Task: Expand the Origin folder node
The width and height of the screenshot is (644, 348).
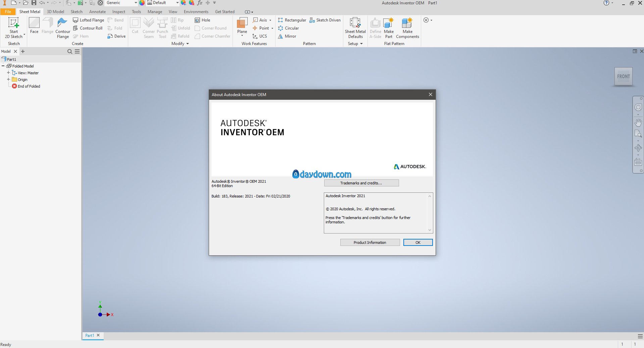Action: click(8, 80)
